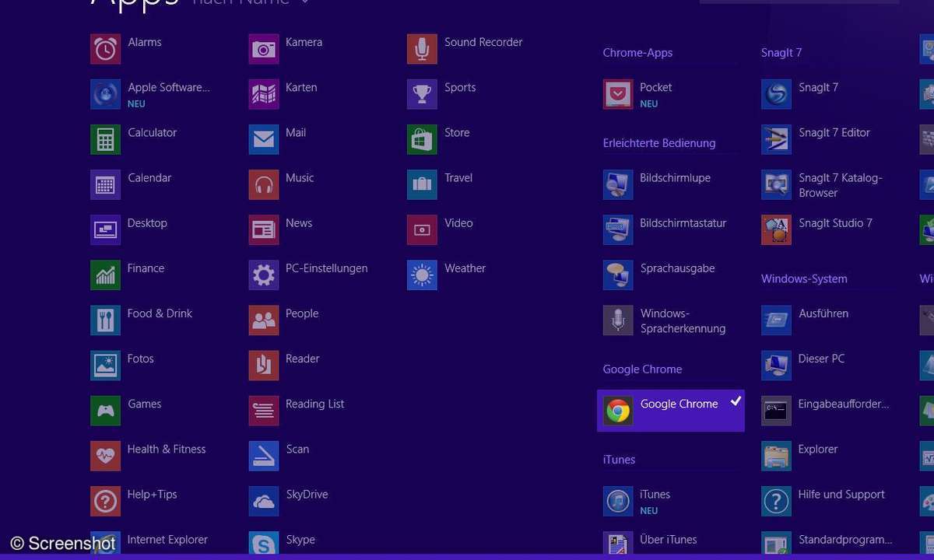This screenshot has width=934, height=560.
Task: Open the Ausführen run icon
Action: tap(776, 320)
